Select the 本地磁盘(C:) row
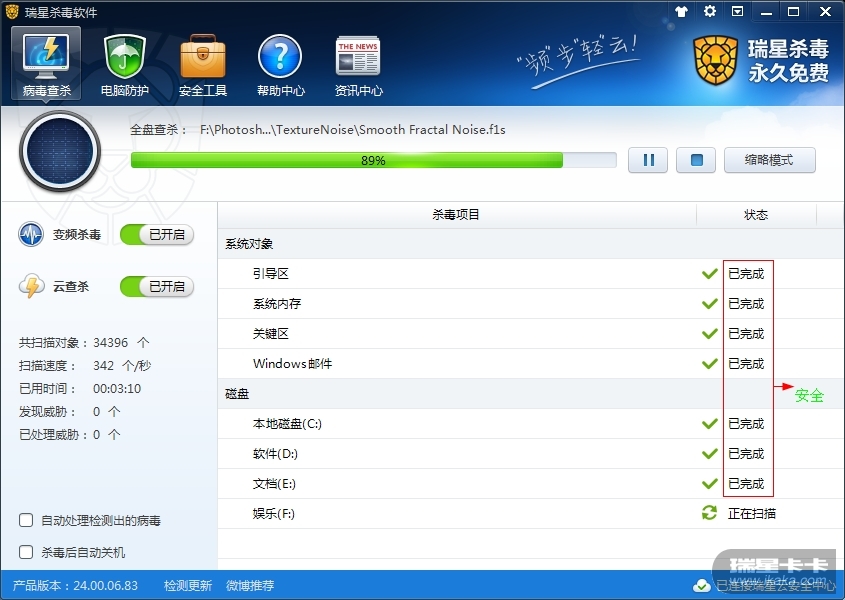The height and width of the screenshot is (600, 845). pos(531,424)
